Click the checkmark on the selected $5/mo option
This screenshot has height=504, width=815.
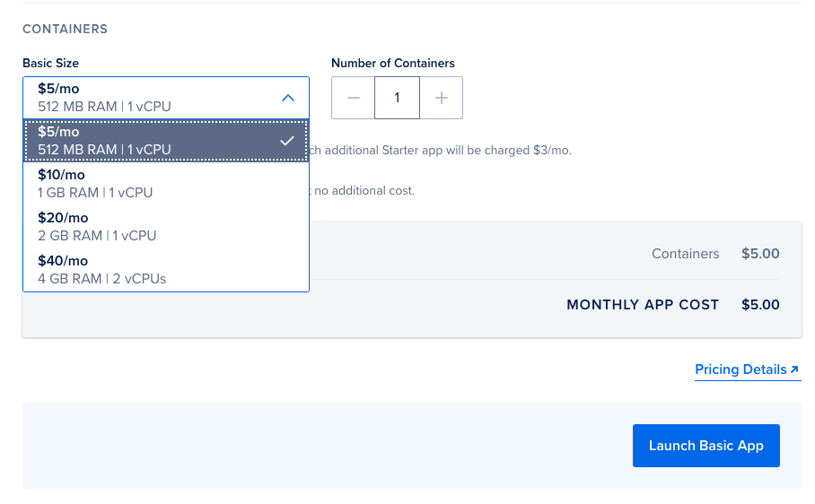coord(287,141)
